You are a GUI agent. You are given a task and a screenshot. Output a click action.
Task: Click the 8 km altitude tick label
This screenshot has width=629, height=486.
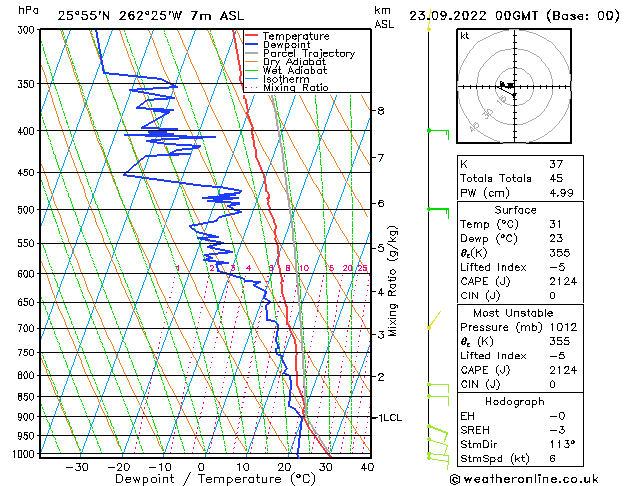point(381,111)
